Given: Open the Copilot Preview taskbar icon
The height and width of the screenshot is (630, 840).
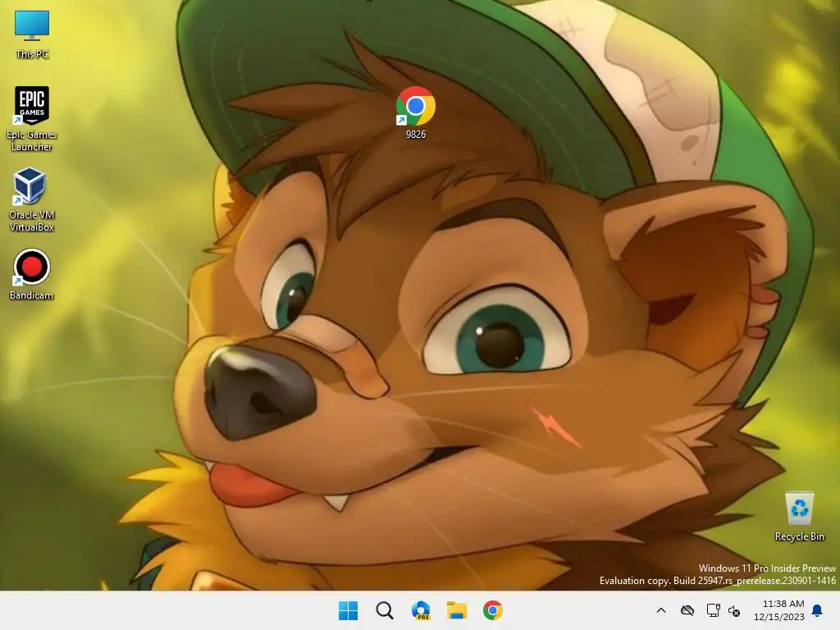Looking at the screenshot, I should [x=421, y=610].
